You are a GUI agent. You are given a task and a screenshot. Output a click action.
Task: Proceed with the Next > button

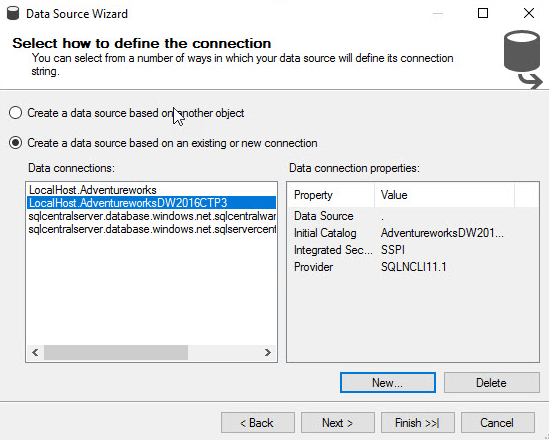pyautogui.click(x=338, y=422)
